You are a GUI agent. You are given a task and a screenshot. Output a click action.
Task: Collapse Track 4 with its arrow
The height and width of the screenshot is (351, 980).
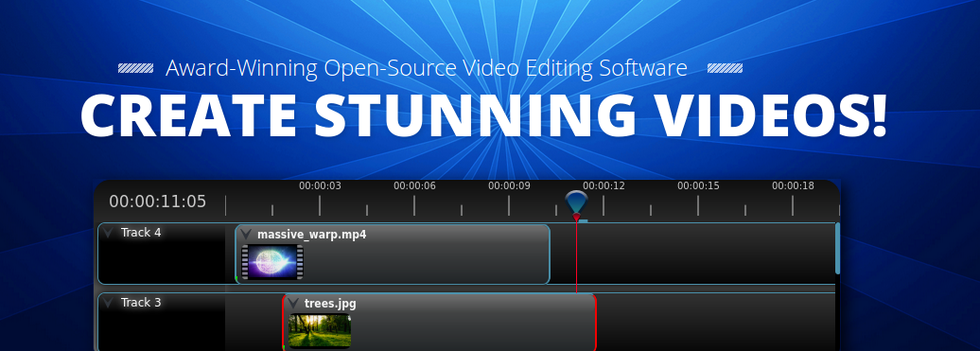[109, 233]
